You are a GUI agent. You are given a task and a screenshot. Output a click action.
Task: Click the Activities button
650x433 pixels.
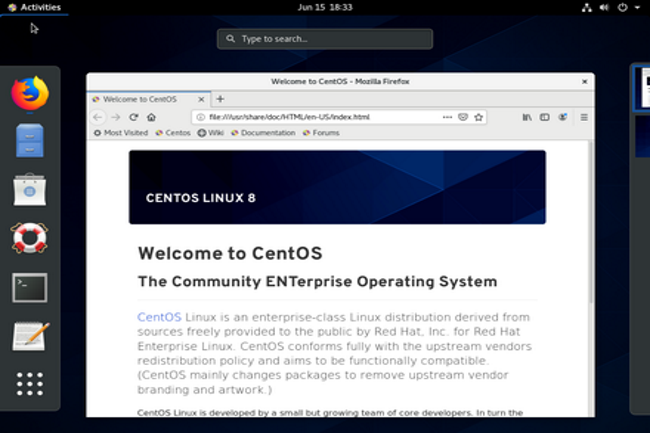coord(35,7)
